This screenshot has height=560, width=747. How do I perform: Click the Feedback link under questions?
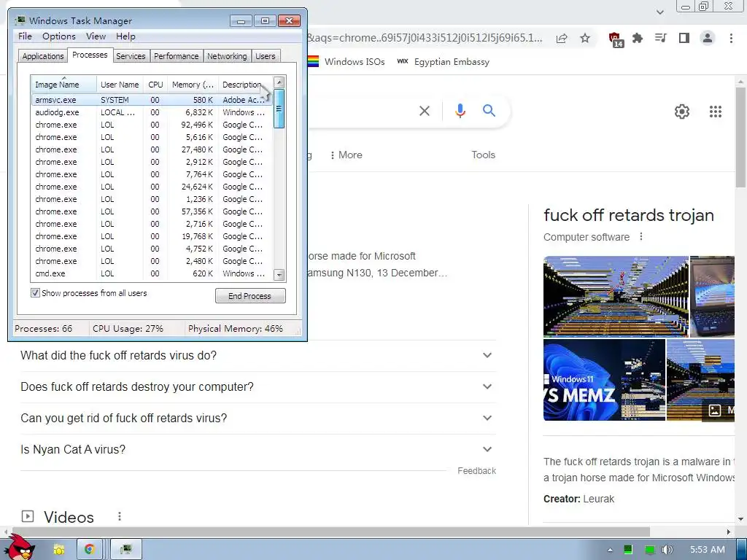[476, 470]
